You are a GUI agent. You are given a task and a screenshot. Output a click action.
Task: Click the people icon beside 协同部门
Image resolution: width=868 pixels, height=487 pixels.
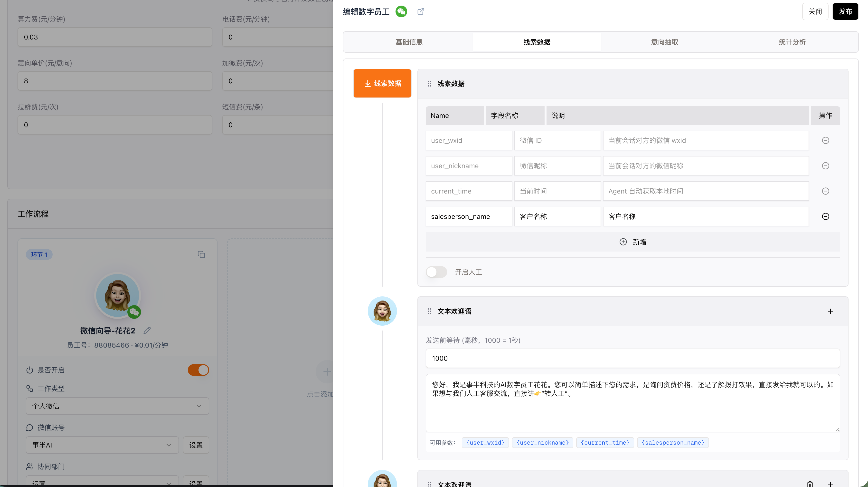point(30,467)
